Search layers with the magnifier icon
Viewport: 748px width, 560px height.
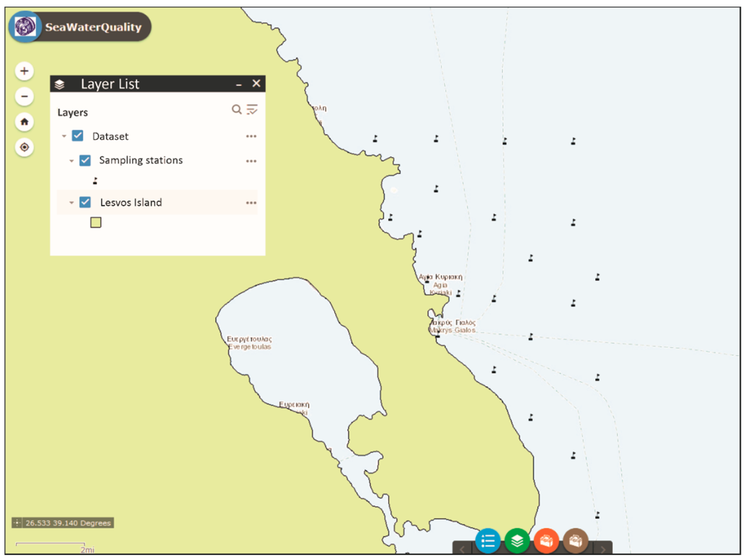pyautogui.click(x=236, y=109)
